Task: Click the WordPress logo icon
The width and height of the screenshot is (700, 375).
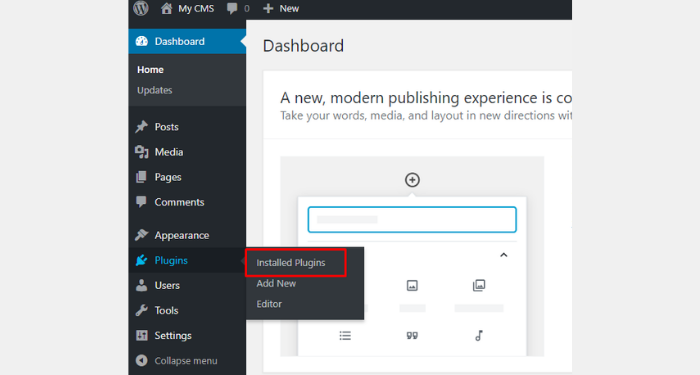Action: click(x=141, y=8)
